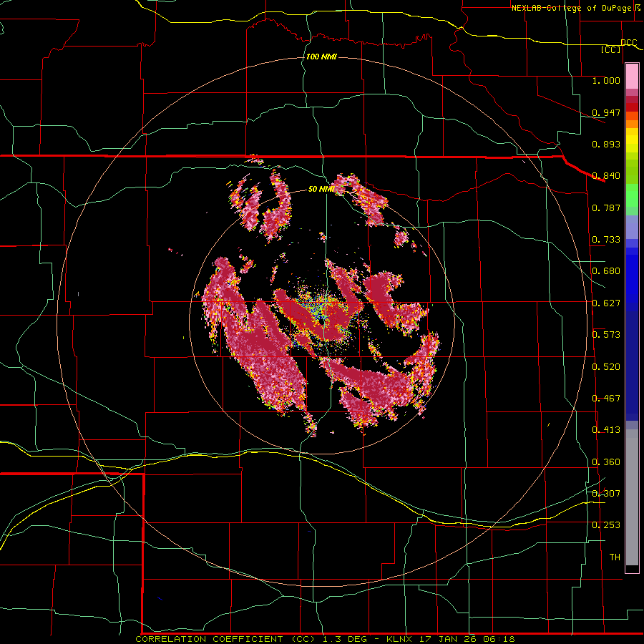Click the 0.947 scale value
The height and width of the screenshot is (644, 644).
coord(606,112)
